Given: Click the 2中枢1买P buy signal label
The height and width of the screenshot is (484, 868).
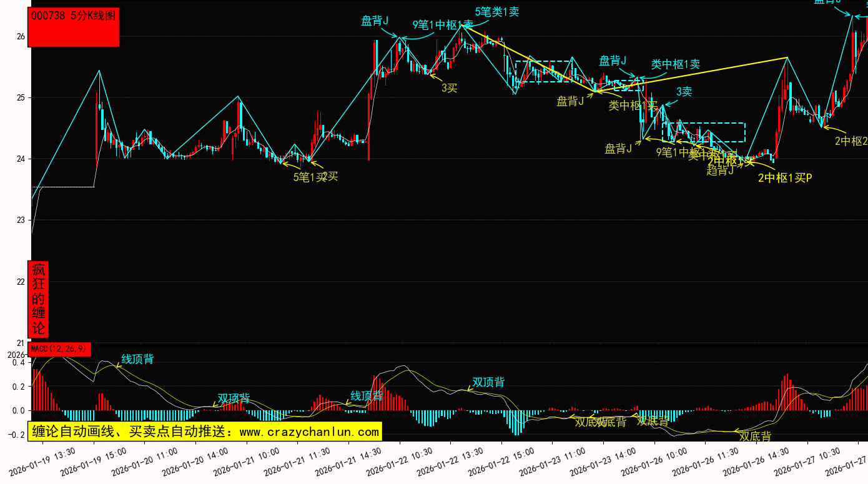Looking at the screenshot, I should tap(785, 178).
